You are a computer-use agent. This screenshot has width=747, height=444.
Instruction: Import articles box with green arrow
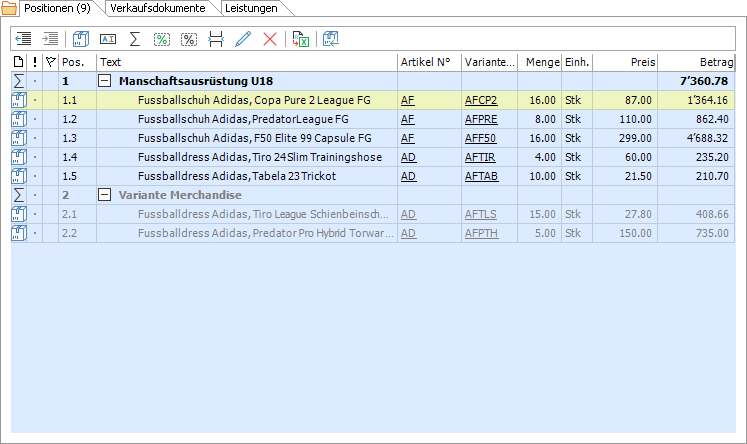point(331,39)
